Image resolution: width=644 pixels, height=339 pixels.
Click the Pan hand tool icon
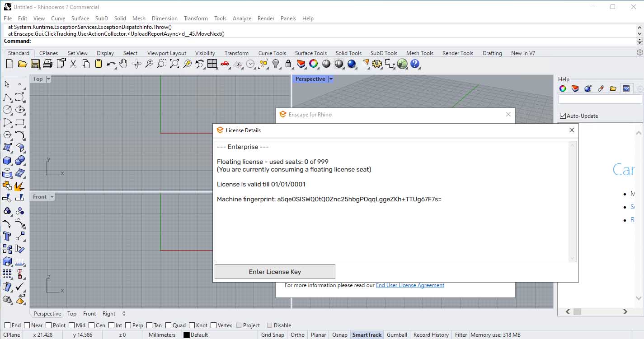coord(123,64)
